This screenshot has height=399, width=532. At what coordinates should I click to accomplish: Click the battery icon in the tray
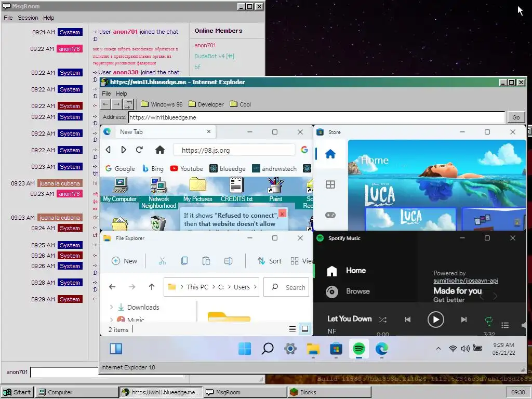pos(477,348)
